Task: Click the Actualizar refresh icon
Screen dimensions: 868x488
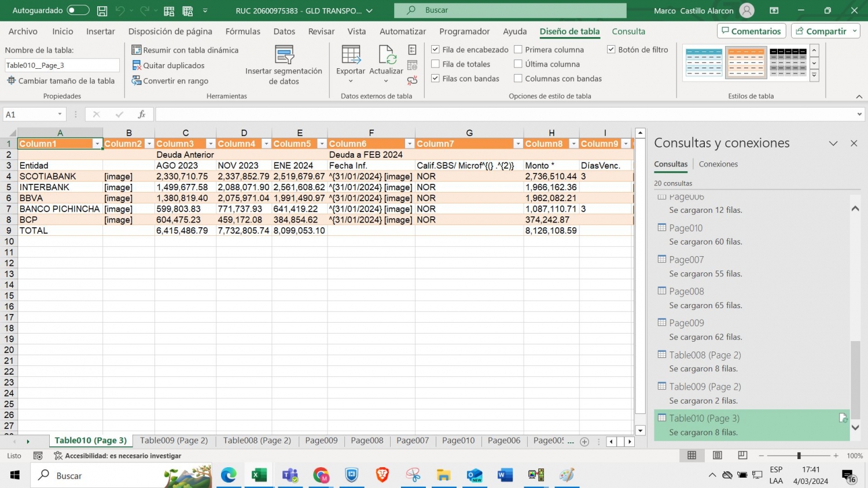Action: [387, 56]
